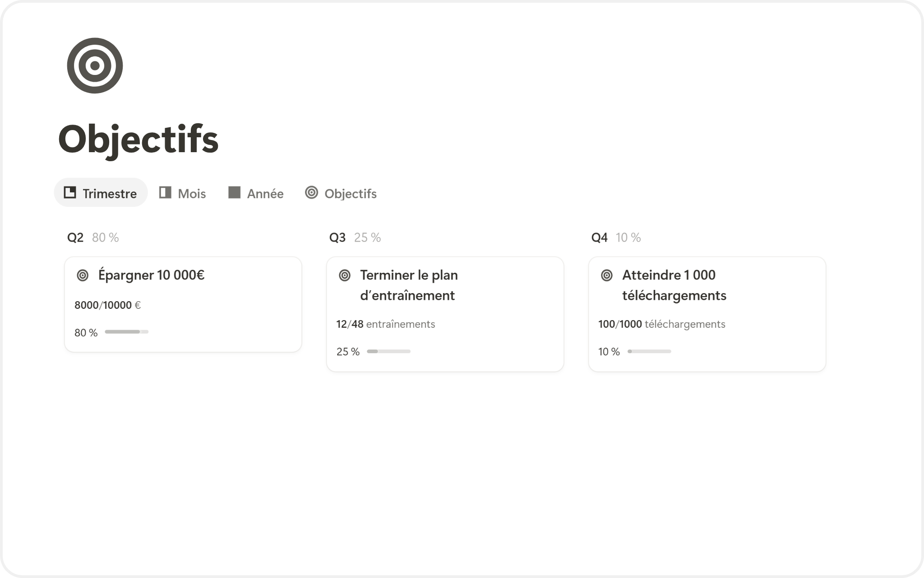Open the Objectifs view tab
924x578 pixels.
tap(350, 194)
